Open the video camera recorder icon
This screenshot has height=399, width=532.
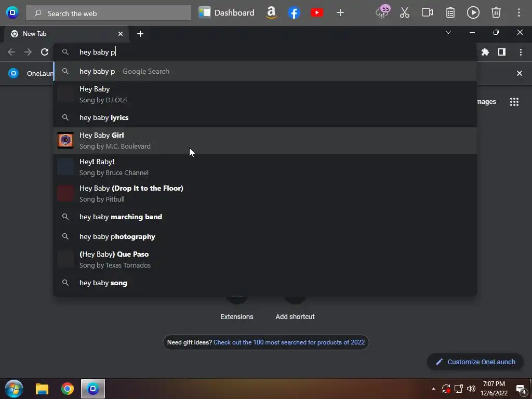point(427,13)
